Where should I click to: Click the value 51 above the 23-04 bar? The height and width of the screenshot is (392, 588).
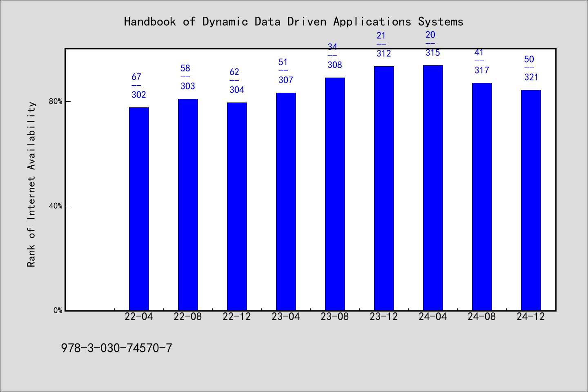pos(283,62)
